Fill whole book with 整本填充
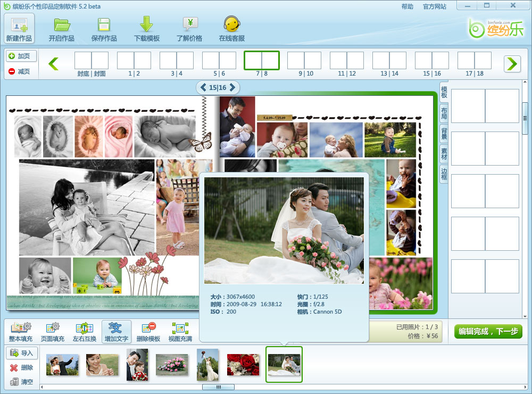This screenshot has width=532, height=394. tap(21, 331)
